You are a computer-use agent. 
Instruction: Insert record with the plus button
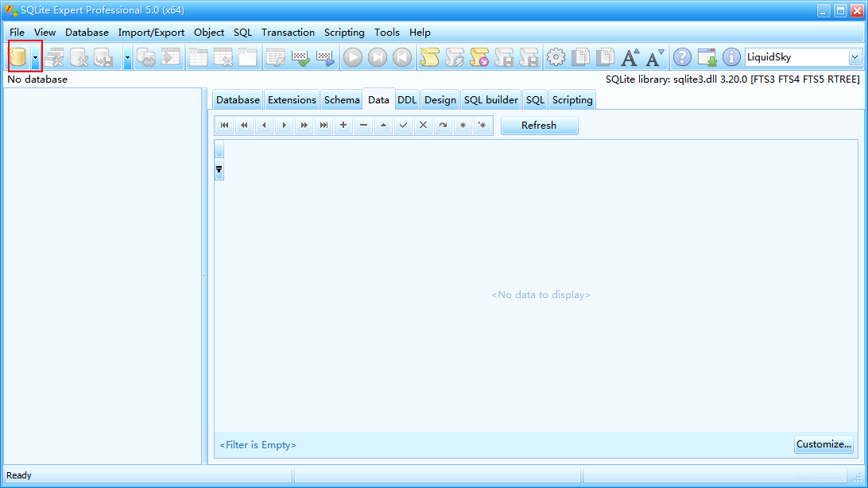tap(343, 126)
